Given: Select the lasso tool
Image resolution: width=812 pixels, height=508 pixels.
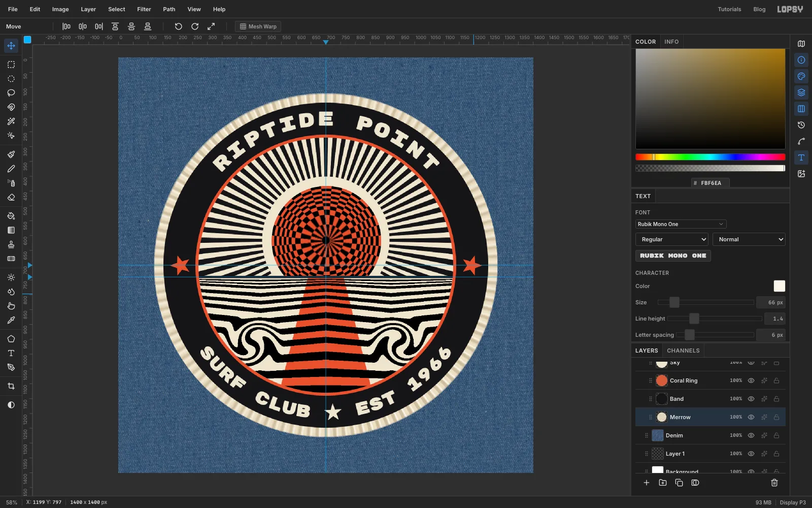Looking at the screenshot, I should pos(11,93).
